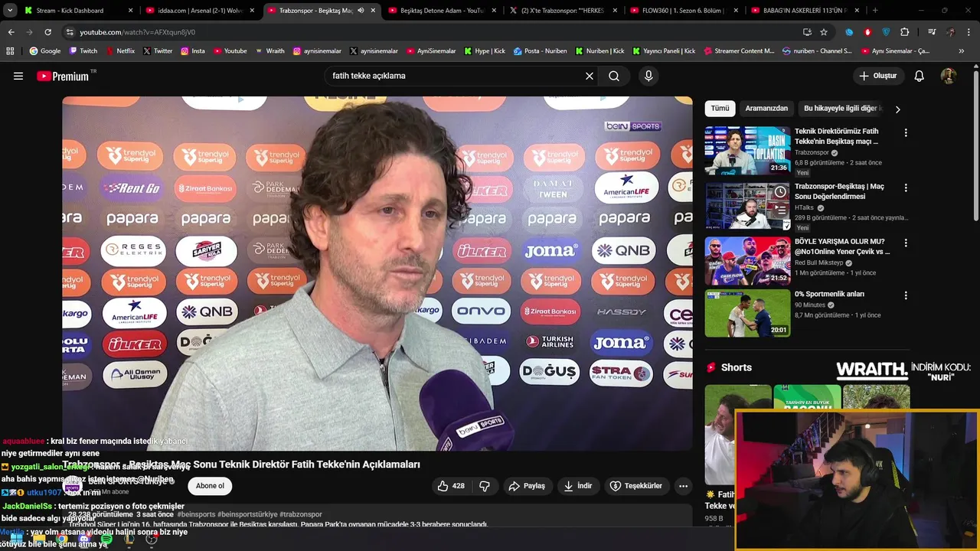Click the Teşekkürler thanks button
The image size is (980, 551).
635,486
